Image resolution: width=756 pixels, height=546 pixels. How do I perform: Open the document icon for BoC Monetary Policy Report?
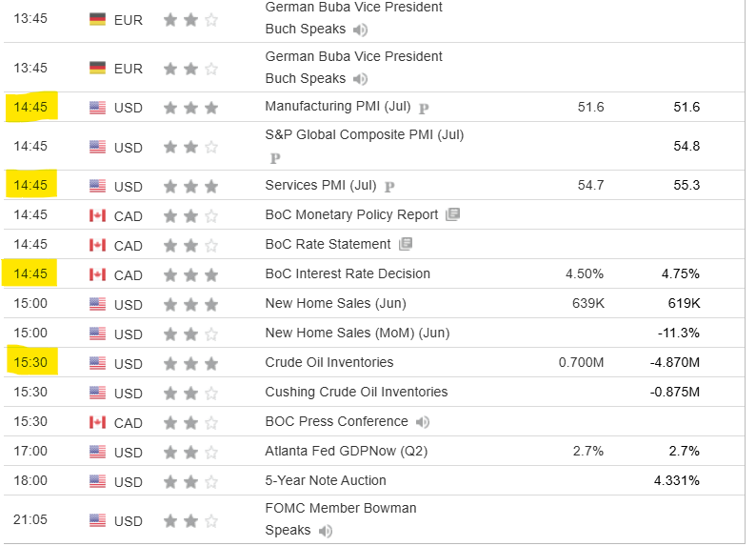click(x=452, y=214)
